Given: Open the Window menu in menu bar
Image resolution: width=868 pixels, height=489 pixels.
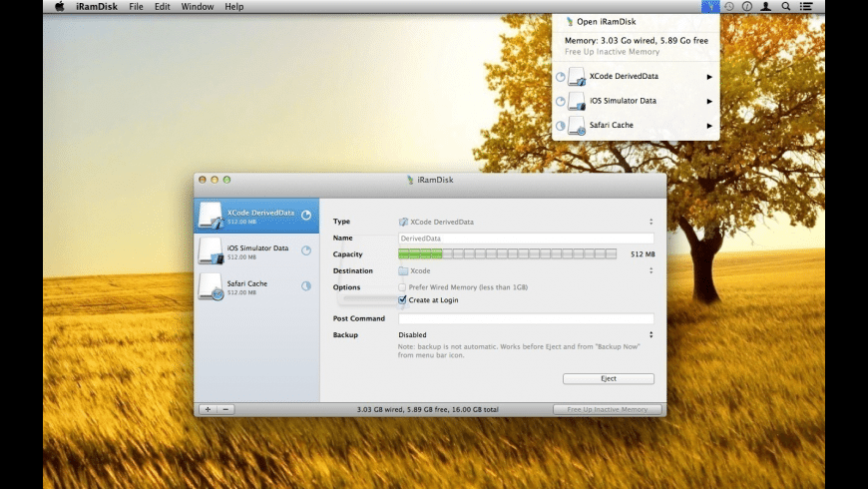Looking at the screenshot, I should [x=197, y=7].
